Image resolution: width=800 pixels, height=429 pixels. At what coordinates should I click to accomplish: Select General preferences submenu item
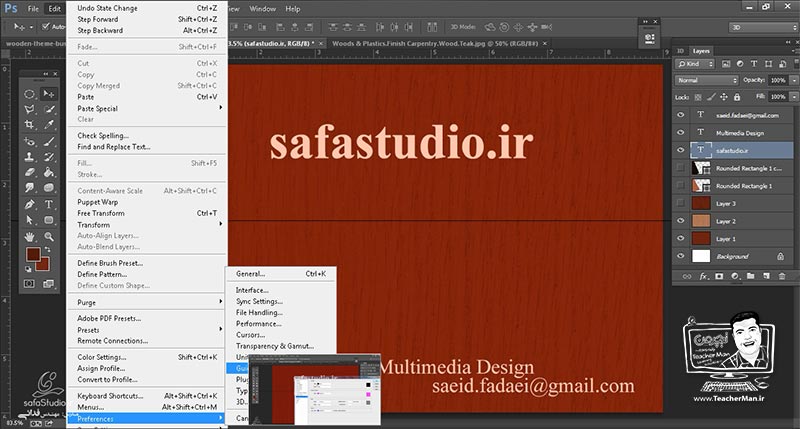click(281, 274)
